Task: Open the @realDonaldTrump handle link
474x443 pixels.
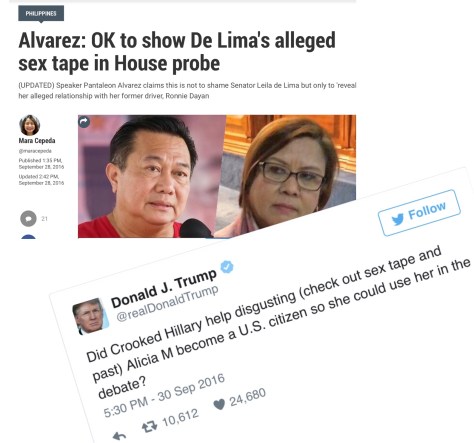Action: [167, 303]
